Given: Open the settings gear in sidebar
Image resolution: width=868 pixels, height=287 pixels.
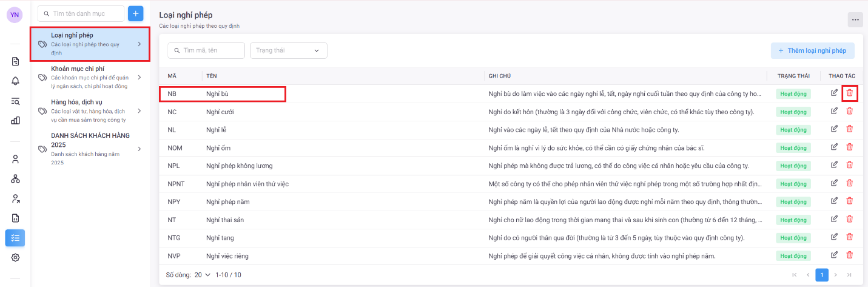Looking at the screenshot, I should [x=15, y=257].
